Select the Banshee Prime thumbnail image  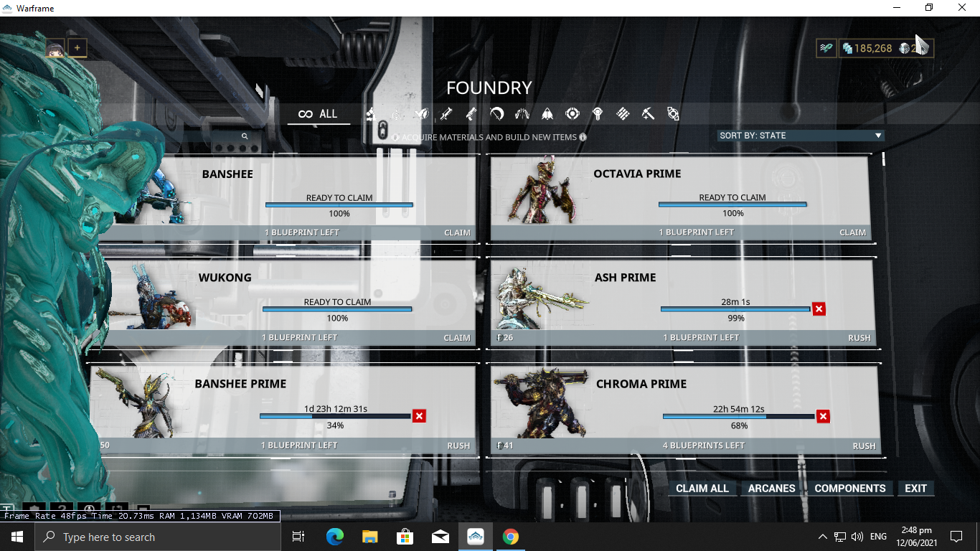tap(136, 403)
